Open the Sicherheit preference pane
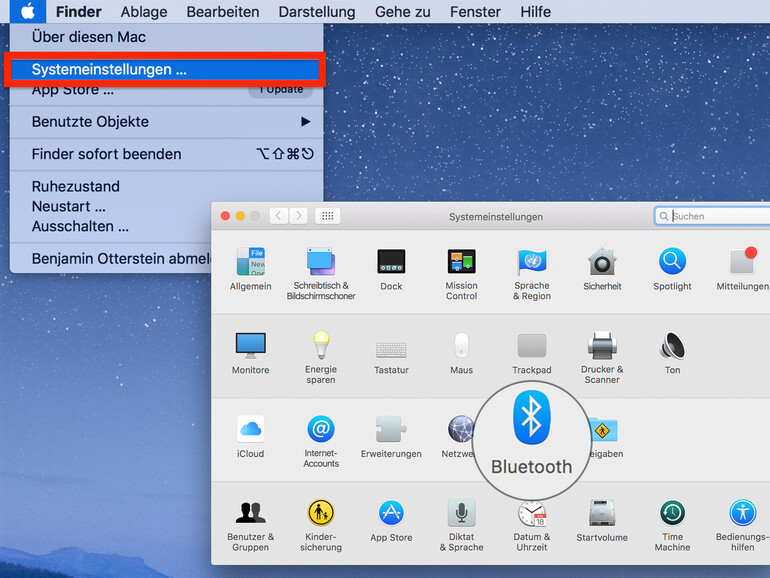Viewport: 770px width, 578px height. (602, 269)
